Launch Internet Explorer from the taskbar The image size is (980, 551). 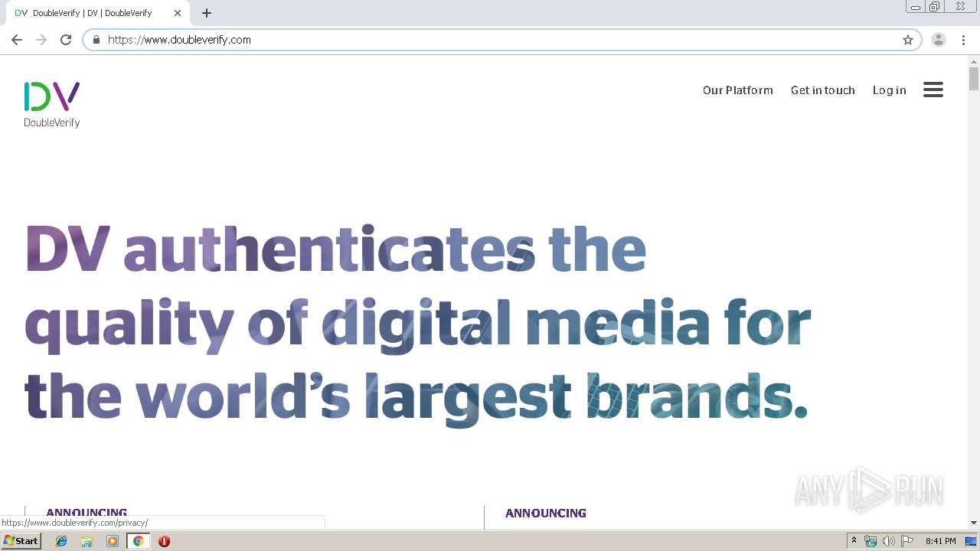tap(61, 541)
